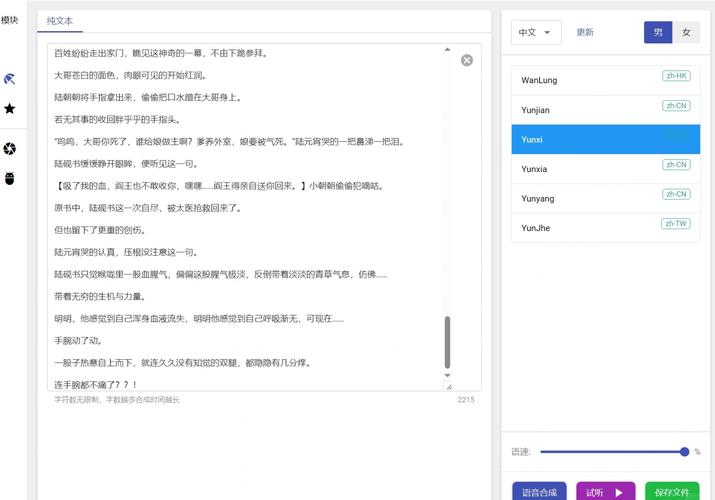Screen dimensions: 715x500
Task: Click the zh-CN tag on Yunyang
Action: point(676,194)
